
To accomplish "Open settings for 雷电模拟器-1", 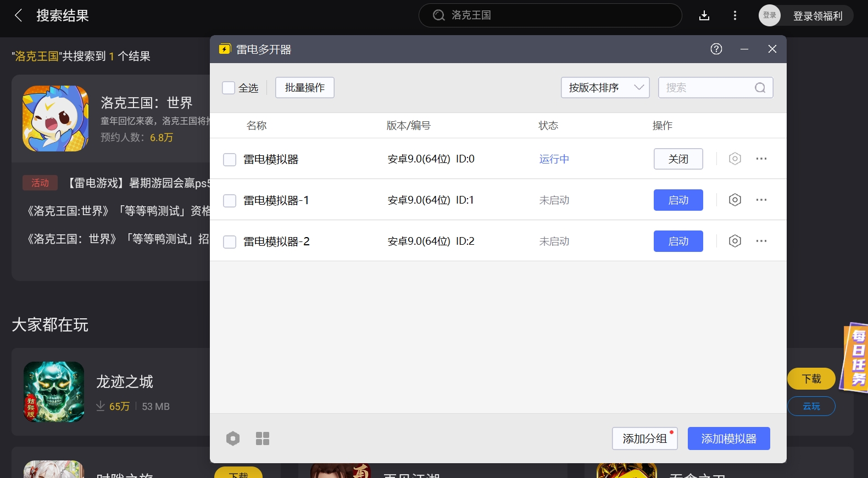I will pos(735,200).
